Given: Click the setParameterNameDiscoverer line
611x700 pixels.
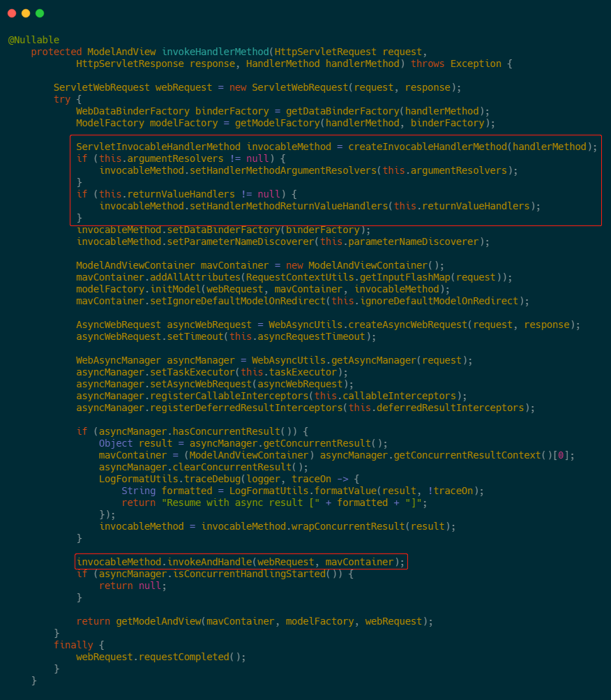Looking at the screenshot, I should (283, 241).
